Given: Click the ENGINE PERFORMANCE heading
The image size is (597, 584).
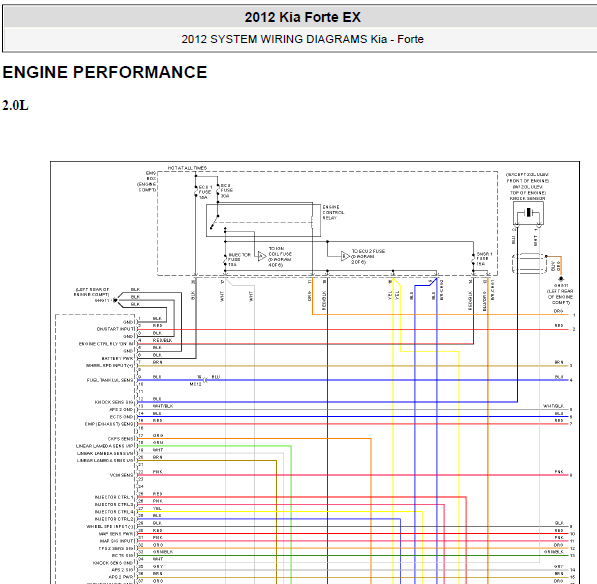Looking at the screenshot, I should (x=105, y=72).
